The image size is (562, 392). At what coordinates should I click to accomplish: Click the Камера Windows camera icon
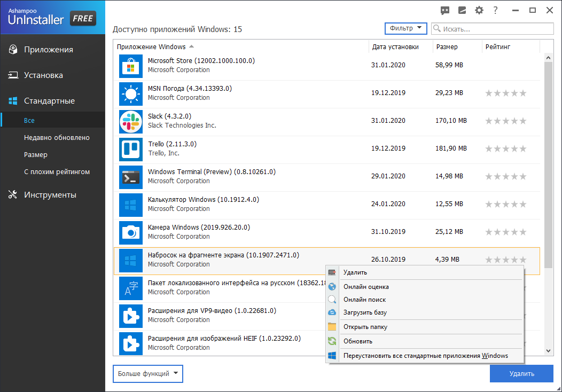click(131, 233)
